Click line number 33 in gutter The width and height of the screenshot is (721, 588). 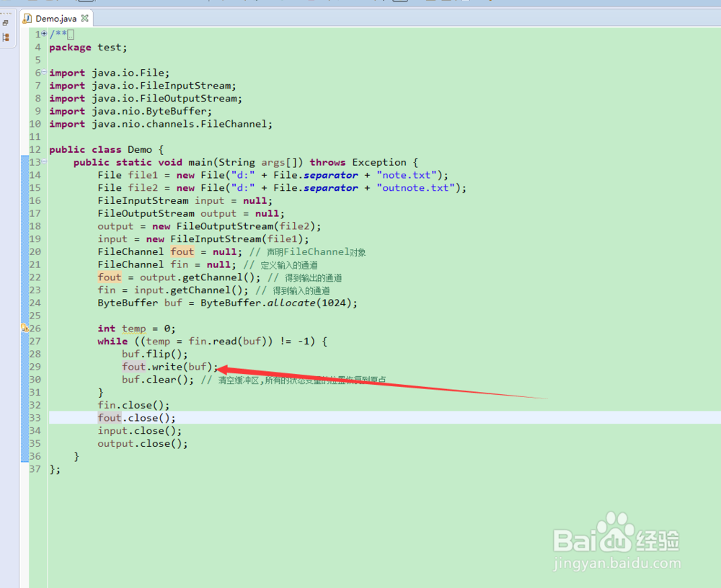[x=35, y=418]
